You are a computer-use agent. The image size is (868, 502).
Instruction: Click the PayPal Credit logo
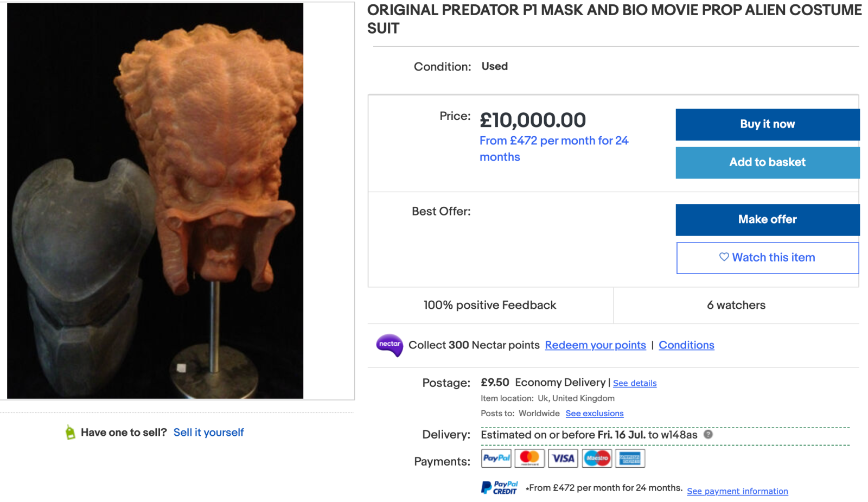pos(500,487)
